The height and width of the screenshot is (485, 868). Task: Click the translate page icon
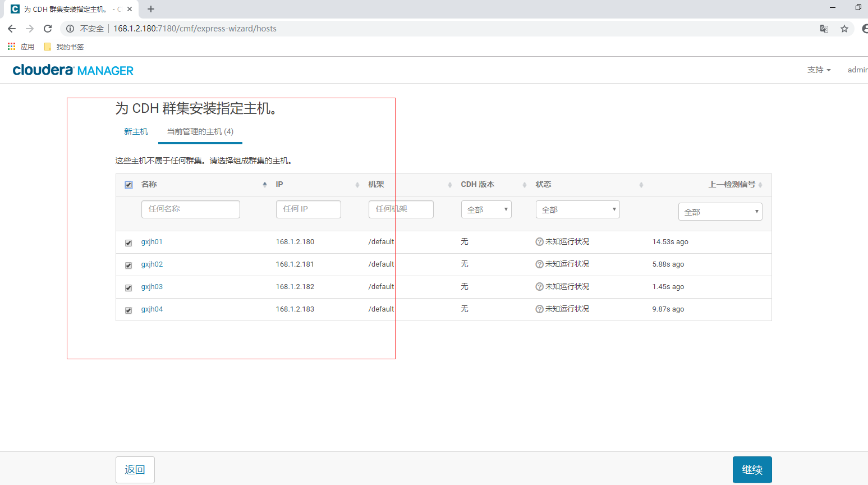[x=824, y=29]
